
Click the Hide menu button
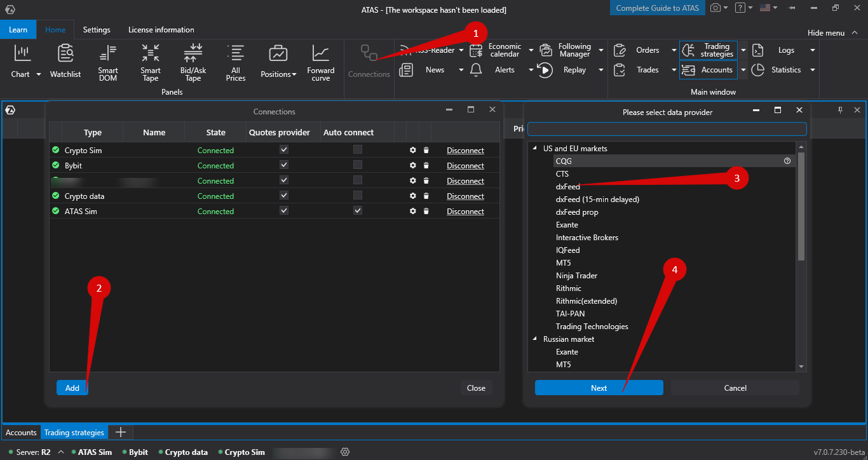tap(831, 33)
